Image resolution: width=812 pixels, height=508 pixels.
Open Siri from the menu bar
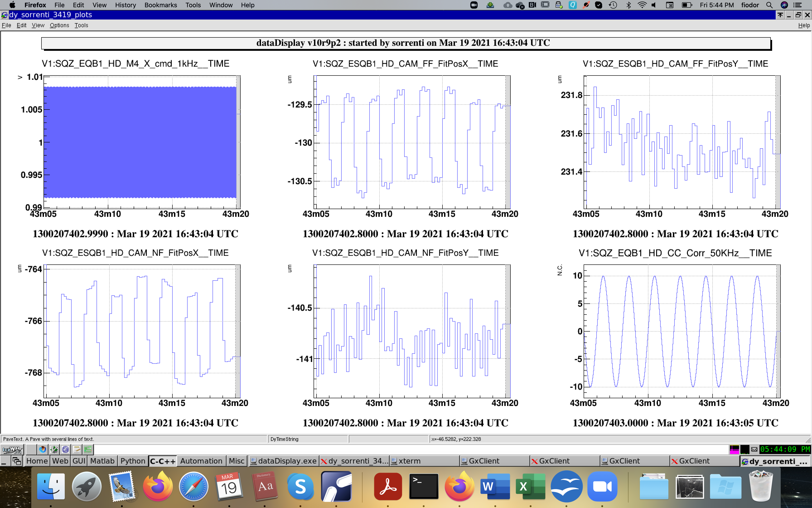[784, 5]
